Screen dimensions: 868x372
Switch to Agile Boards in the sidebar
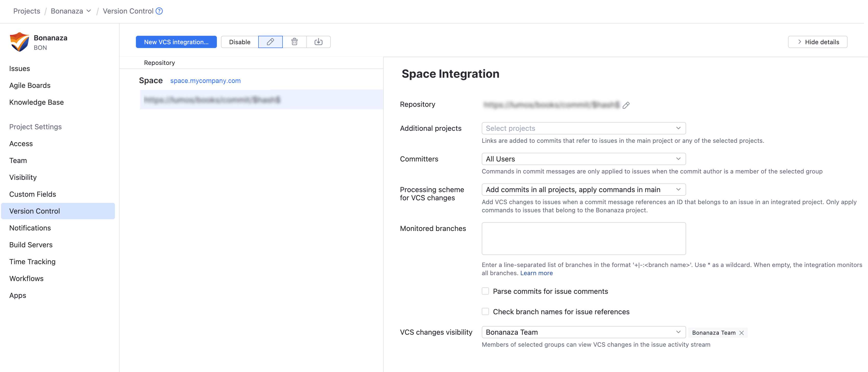tap(30, 85)
